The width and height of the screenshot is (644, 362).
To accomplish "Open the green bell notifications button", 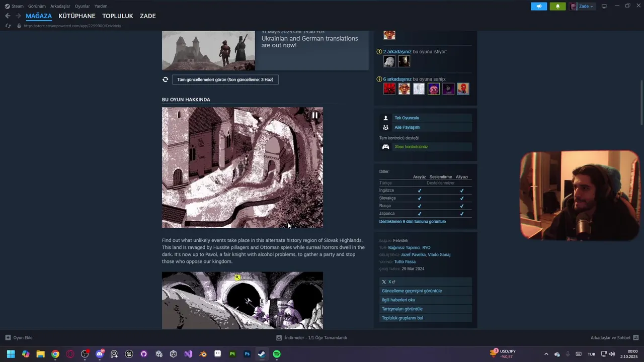I will click(557, 6).
